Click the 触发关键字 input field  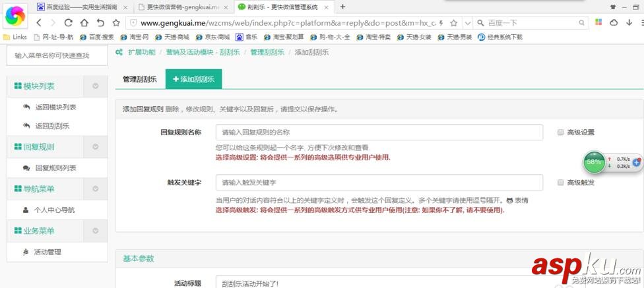pyautogui.click(x=379, y=183)
